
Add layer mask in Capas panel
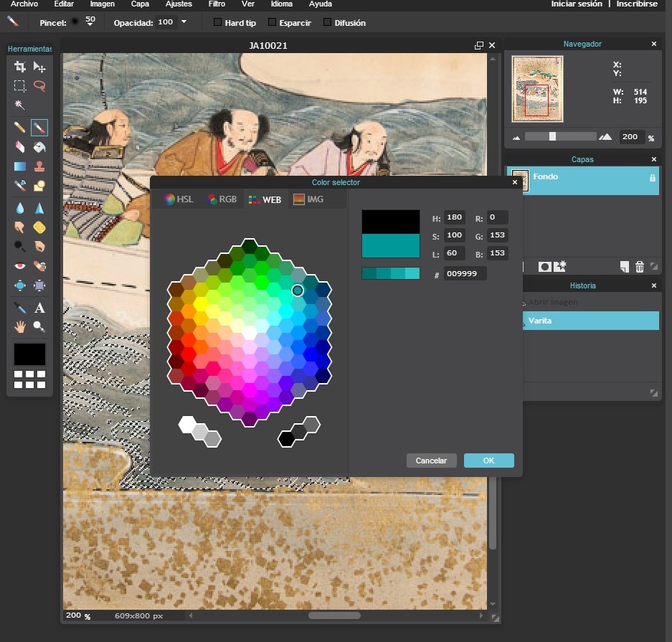pos(545,267)
